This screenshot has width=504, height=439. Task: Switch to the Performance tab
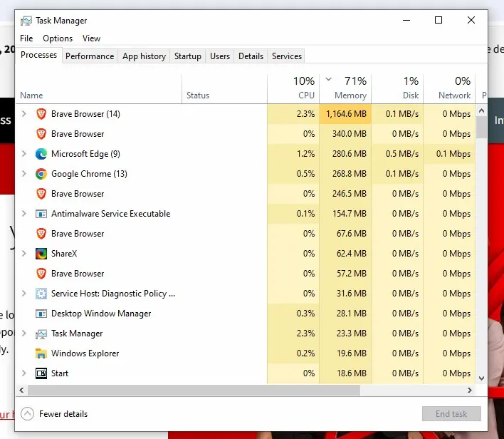[x=90, y=56]
